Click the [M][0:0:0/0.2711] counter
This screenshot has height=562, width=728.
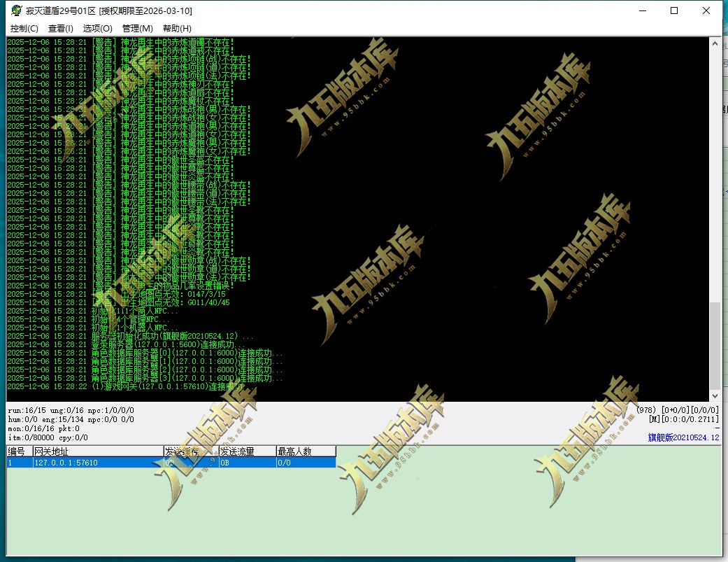pos(684,419)
